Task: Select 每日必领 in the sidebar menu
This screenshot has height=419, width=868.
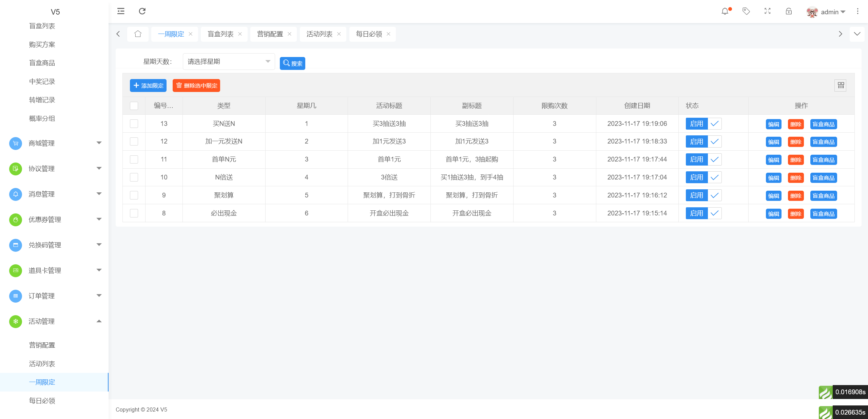Action: (x=42, y=400)
